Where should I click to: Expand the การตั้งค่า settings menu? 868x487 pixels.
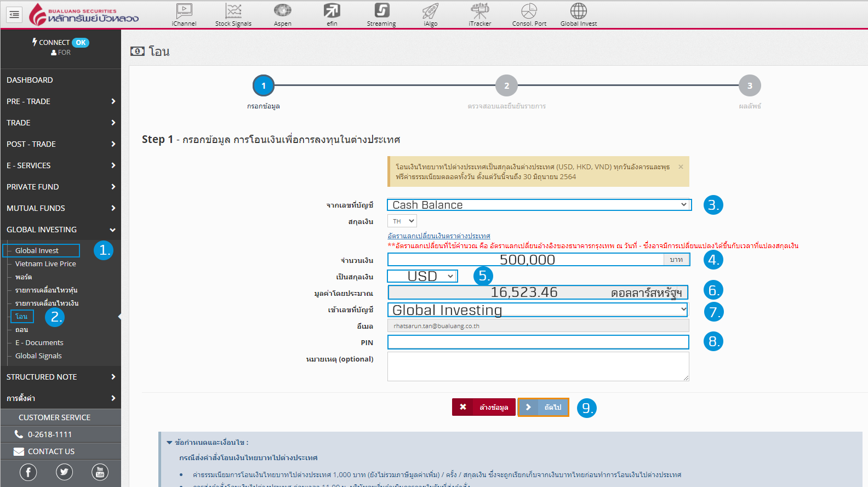(x=60, y=398)
